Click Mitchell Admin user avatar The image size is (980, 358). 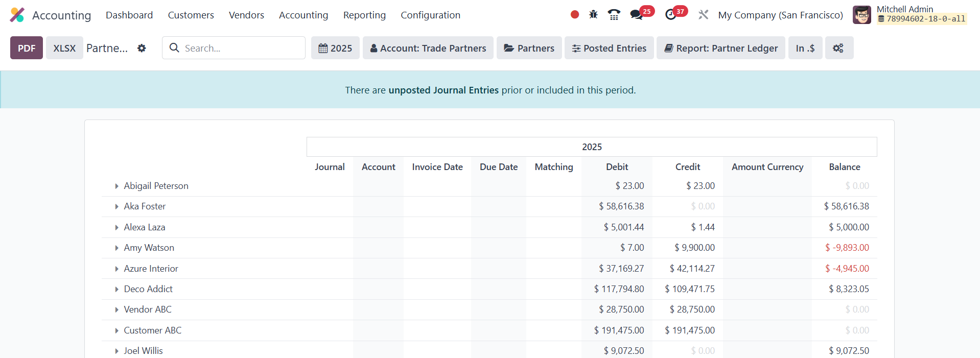point(862,15)
